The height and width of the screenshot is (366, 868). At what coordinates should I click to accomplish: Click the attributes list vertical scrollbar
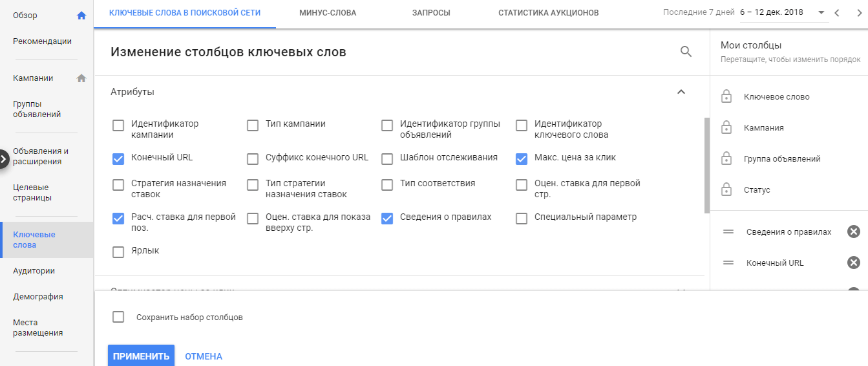(707, 165)
